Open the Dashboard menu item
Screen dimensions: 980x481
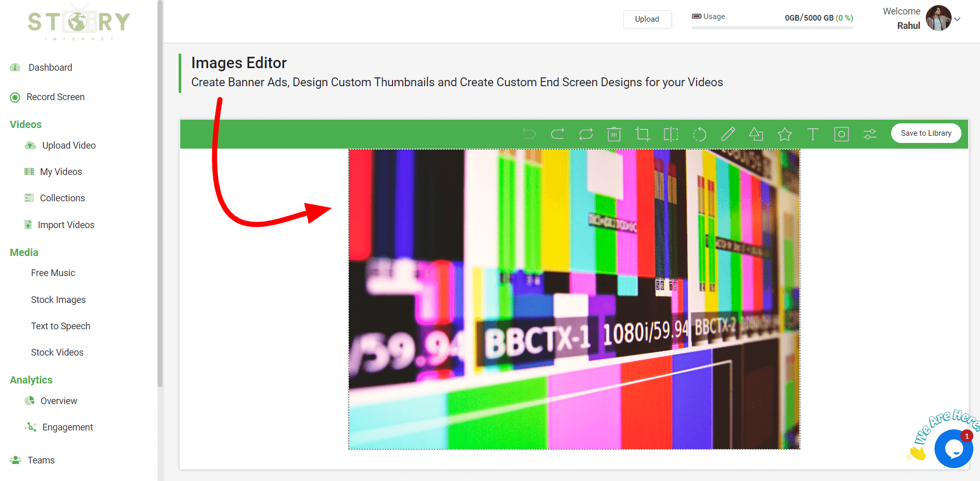[x=50, y=68]
